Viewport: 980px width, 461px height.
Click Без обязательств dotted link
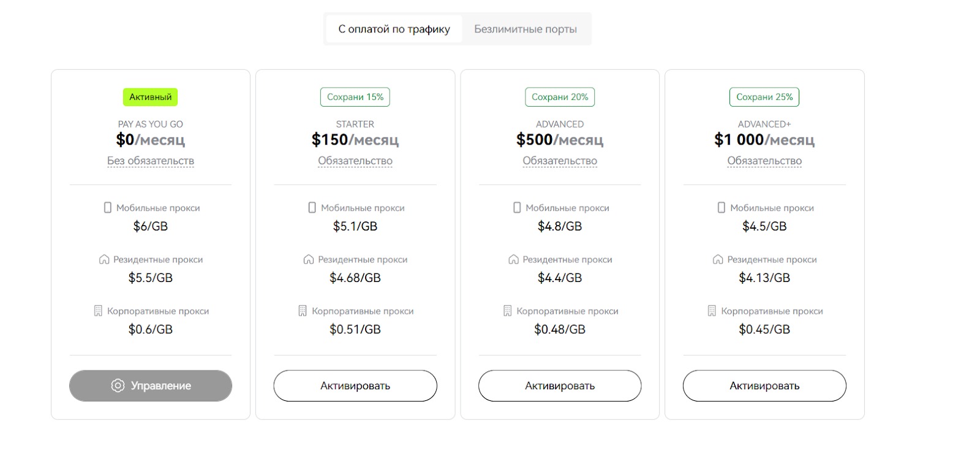click(151, 161)
